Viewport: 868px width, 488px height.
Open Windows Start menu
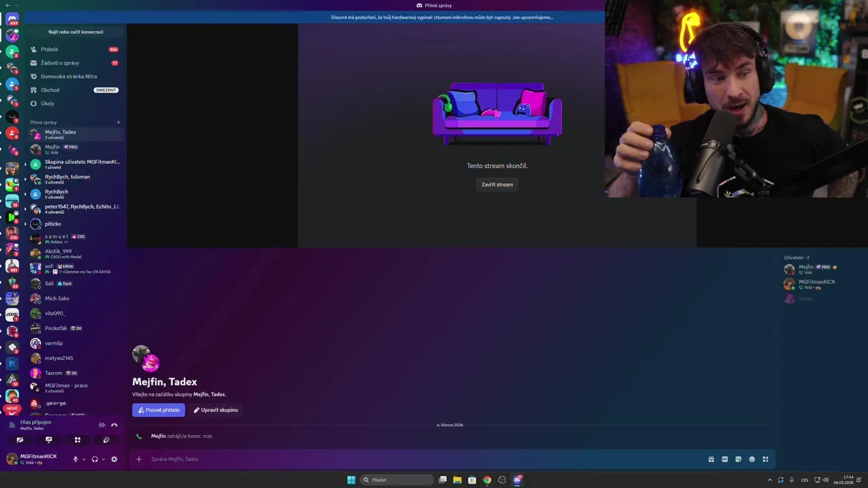click(351, 480)
